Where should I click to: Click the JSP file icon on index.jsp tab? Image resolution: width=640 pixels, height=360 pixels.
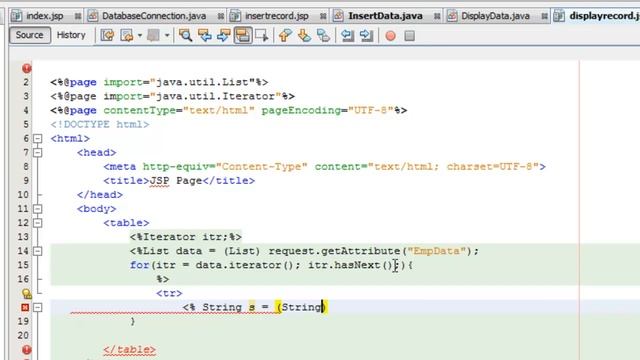[17, 16]
